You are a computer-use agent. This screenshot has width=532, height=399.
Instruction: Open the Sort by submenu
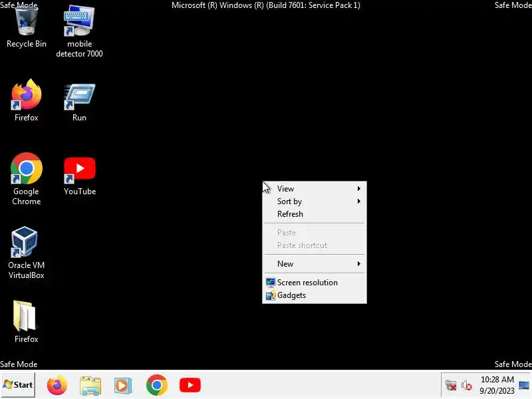(315, 201)
